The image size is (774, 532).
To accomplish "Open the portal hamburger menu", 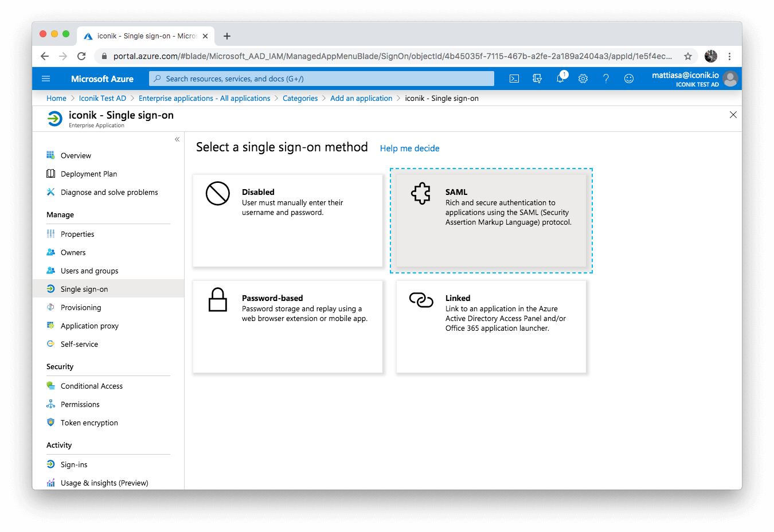I will (46, 79).
